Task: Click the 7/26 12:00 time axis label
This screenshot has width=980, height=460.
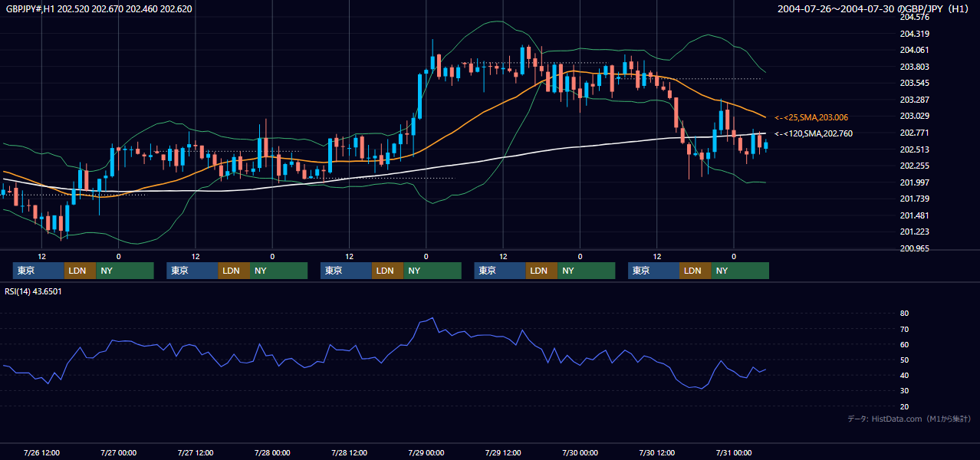Action: [x=42, y=452]
